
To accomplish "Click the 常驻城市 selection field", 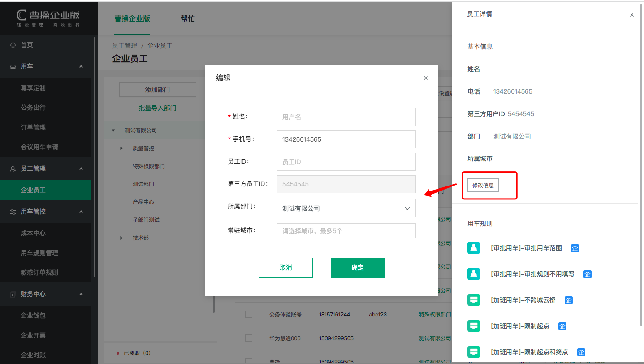I will 346,231.
